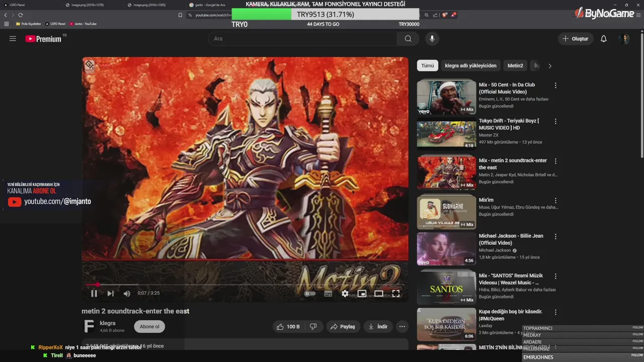644x362 pixels.
Task: Open player settings gear
Action: point(345,294)
